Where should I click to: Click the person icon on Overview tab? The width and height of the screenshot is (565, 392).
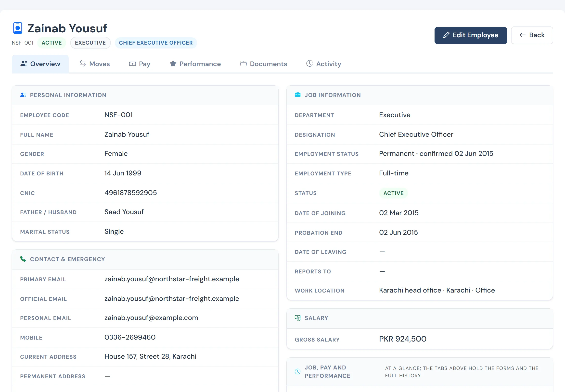24,63
